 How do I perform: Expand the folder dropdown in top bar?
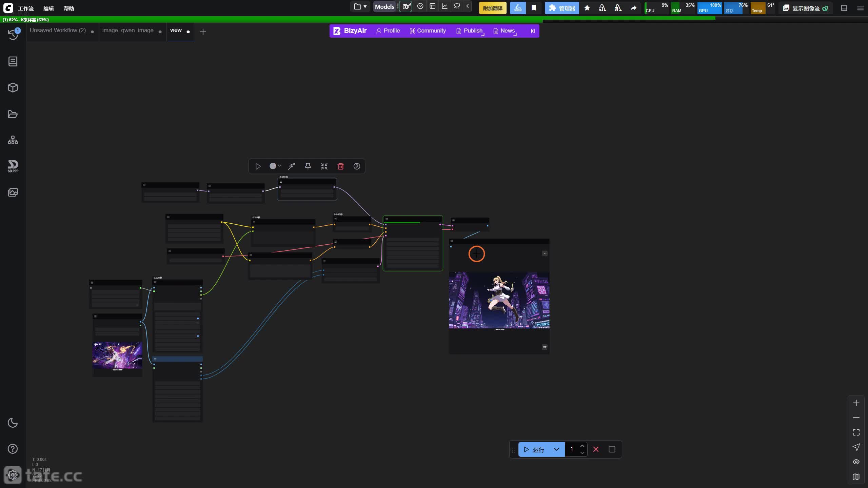coord(360,6)
